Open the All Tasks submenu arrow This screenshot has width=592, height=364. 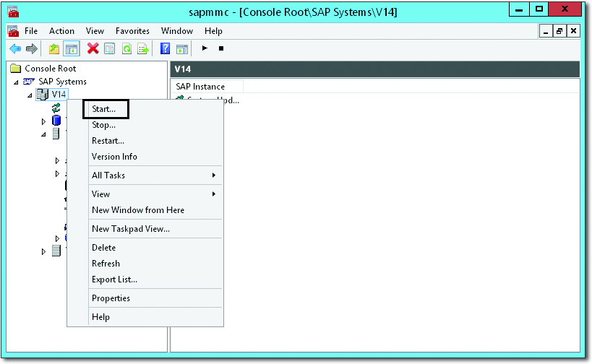(x=214, y=175)
